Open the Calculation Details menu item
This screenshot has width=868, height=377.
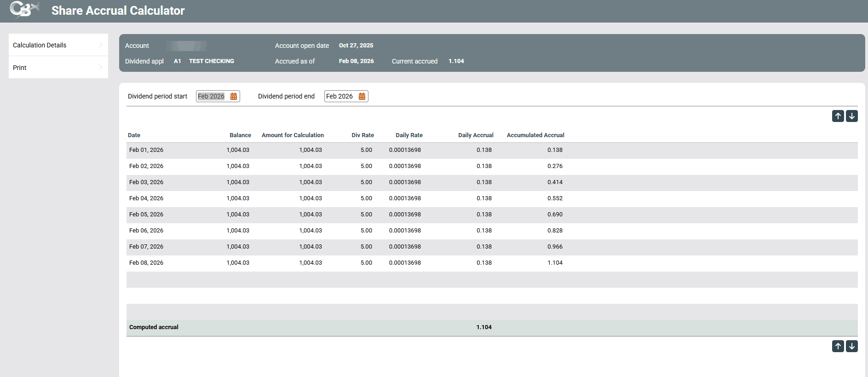tap(40, 45)
